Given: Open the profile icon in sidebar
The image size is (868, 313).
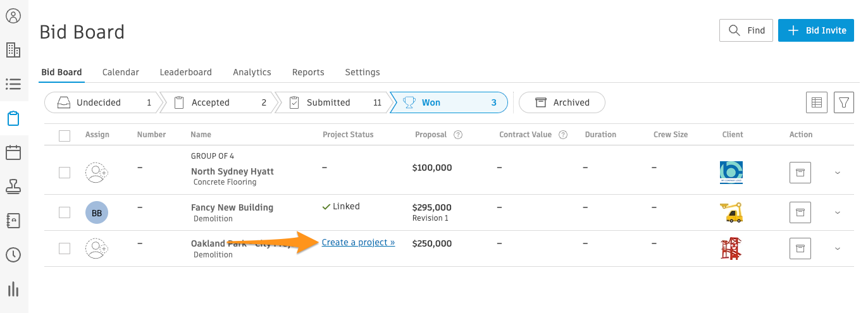Looking at the screenshot, I should [13, 16].
